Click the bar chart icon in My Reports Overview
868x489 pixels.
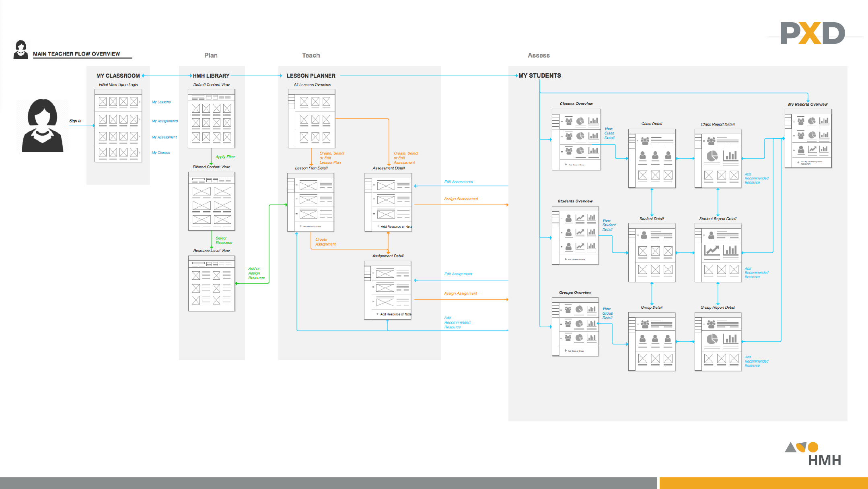tap(824, 121)
